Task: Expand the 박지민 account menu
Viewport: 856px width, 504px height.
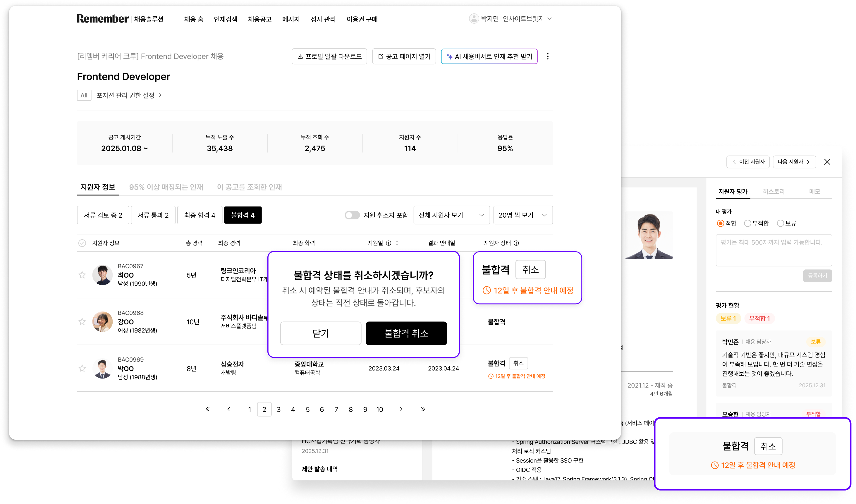Action: click(x=550, y=19)
